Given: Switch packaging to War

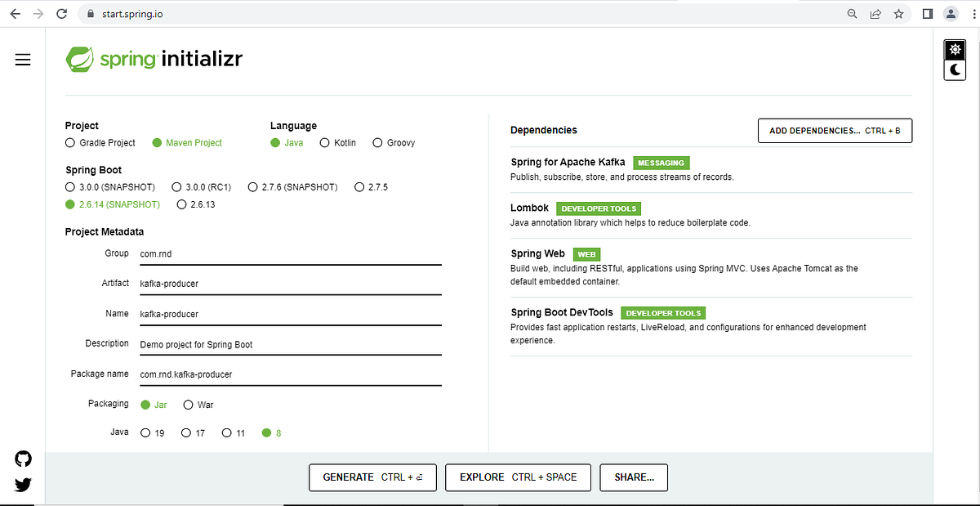Looking at the screenshot, I should 186,404.
